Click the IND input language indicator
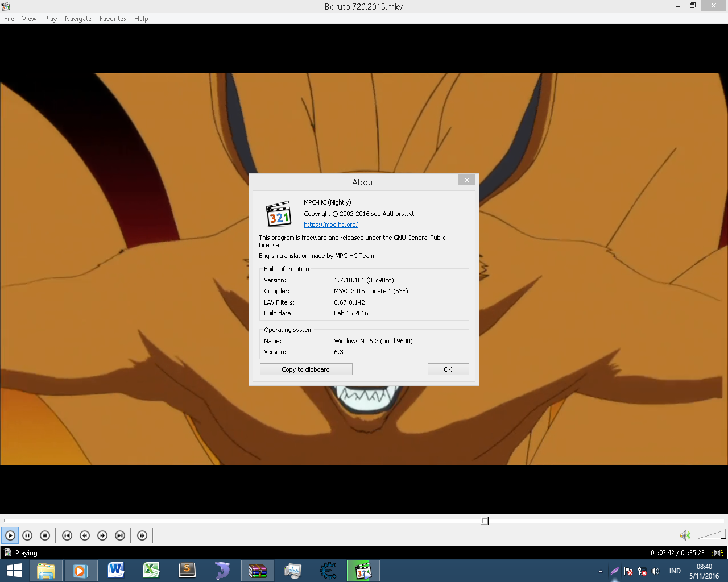 pos(675,571)
